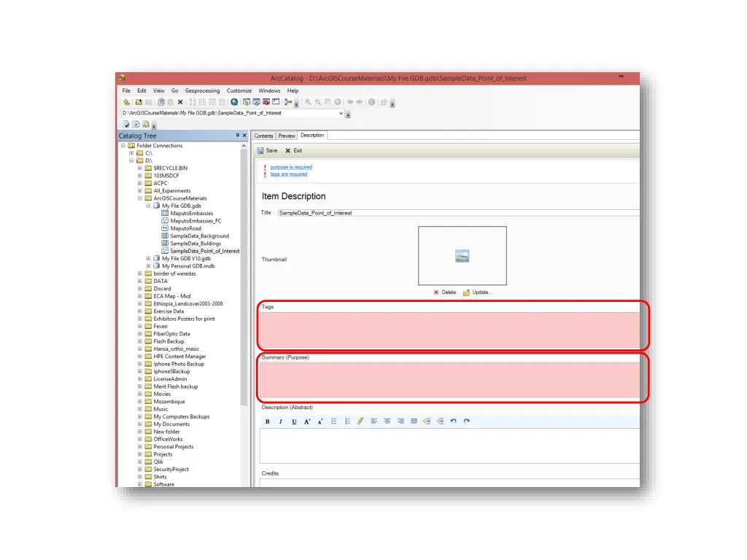747x560 pixels.
Task: Select MaputoRoad in the Catalog Tree
Action: 186,228
